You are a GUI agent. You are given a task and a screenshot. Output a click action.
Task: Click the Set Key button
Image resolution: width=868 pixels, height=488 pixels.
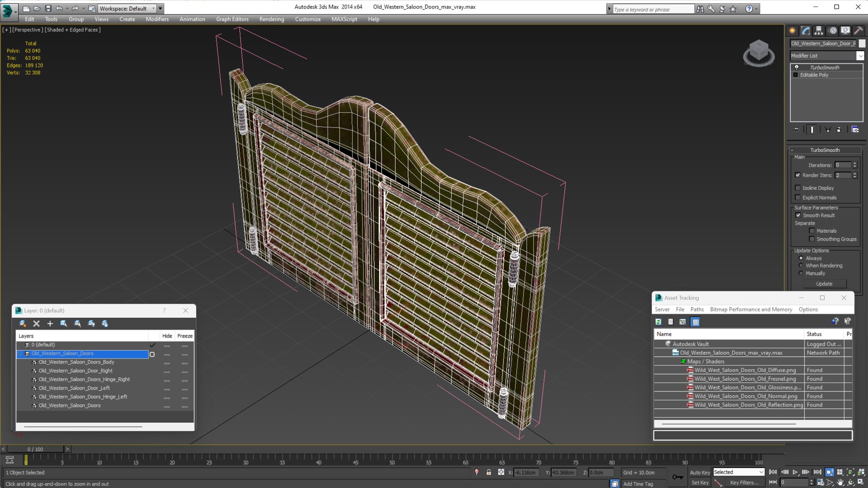(699, 483)
